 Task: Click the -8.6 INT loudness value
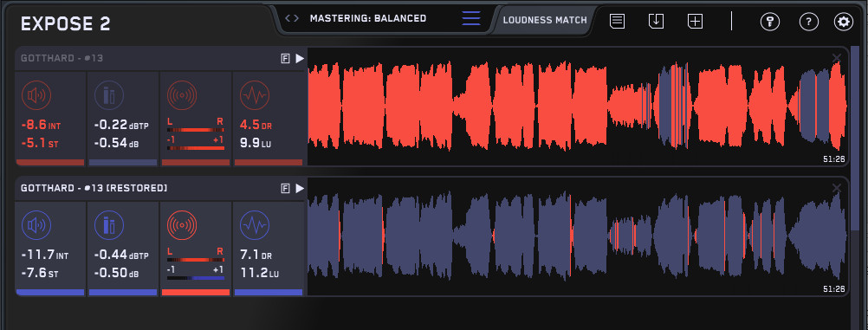pos(41,126)
